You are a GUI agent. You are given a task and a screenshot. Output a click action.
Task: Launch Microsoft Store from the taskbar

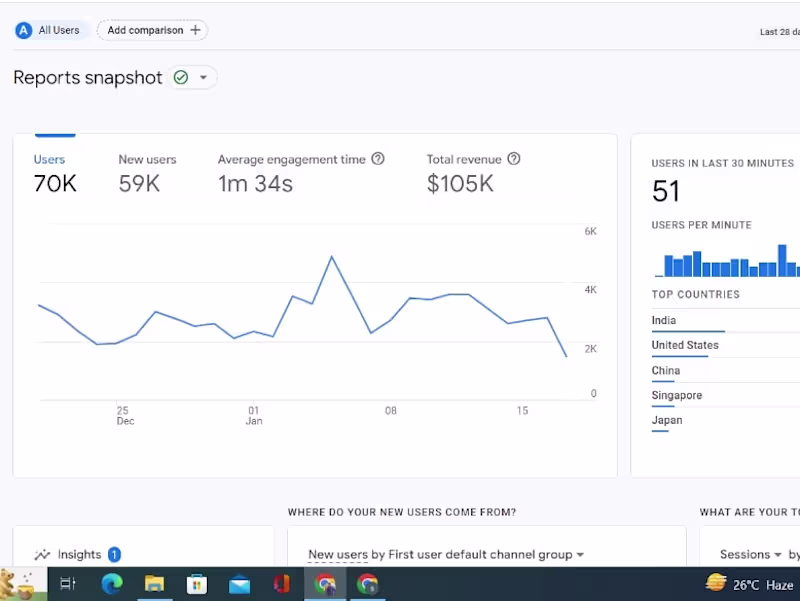pyautogui.click(x=197, y=584)
